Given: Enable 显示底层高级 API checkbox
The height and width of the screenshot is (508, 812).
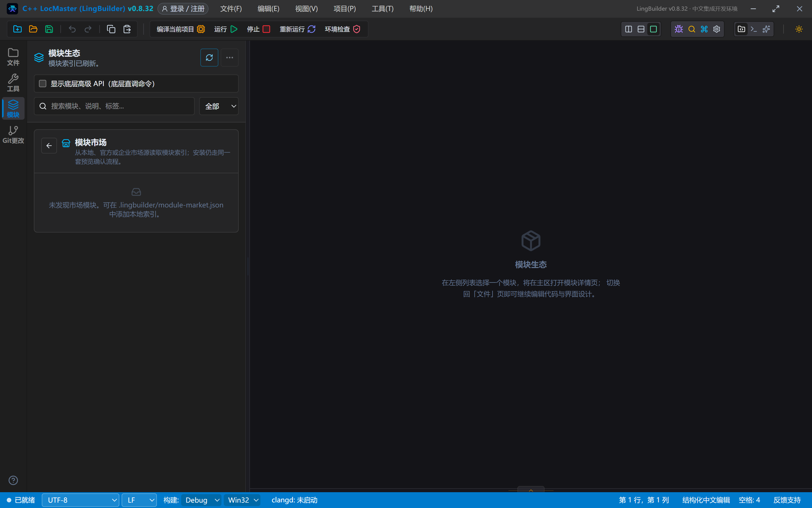Looking at the screenshot, I should click(43, 84).
